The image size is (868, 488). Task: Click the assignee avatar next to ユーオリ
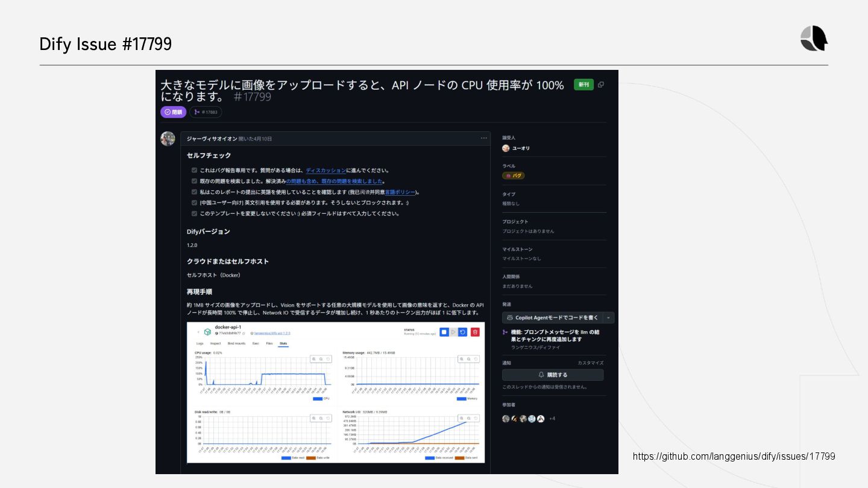[506, 148]
